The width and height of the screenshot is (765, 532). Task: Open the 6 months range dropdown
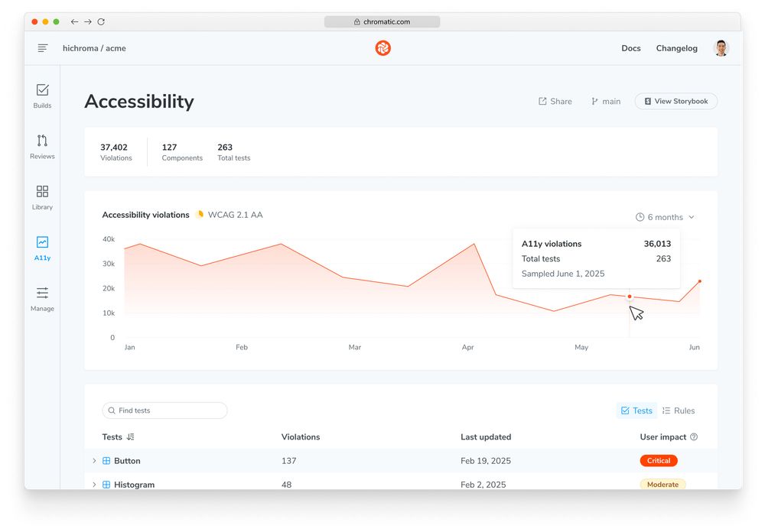[665, 217]
